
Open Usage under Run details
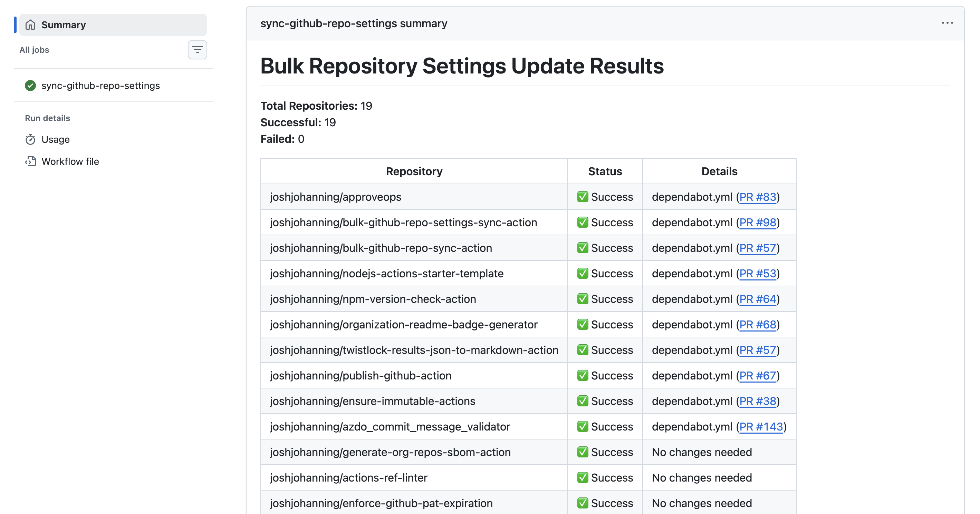coord(56,139)
